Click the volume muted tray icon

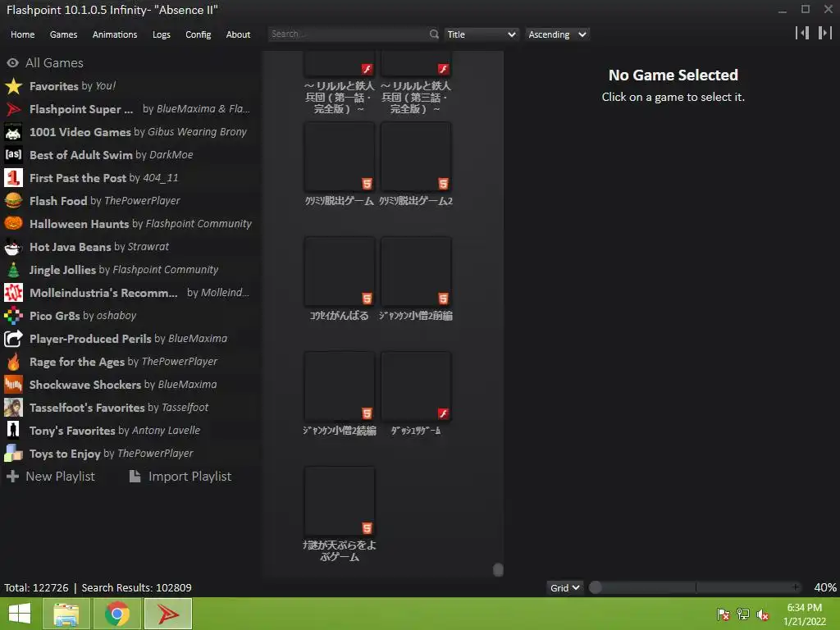coord(762,614)
